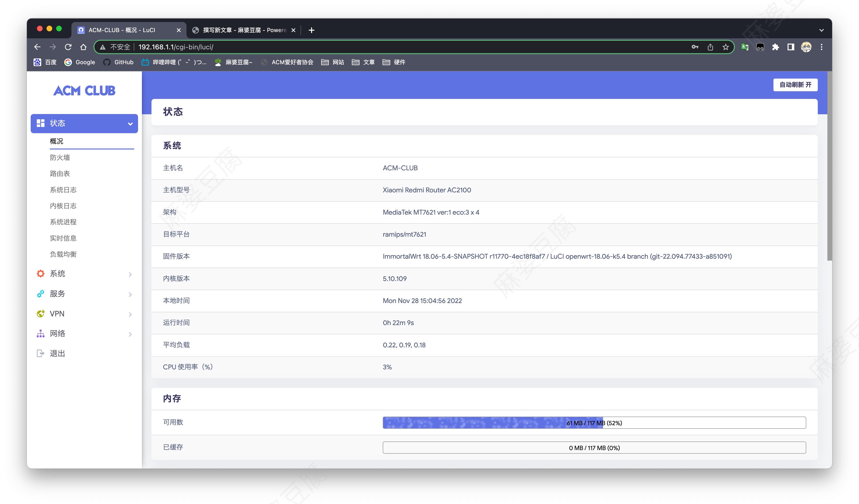Open the 硬件 bookmark folder

tap(394, 62)
